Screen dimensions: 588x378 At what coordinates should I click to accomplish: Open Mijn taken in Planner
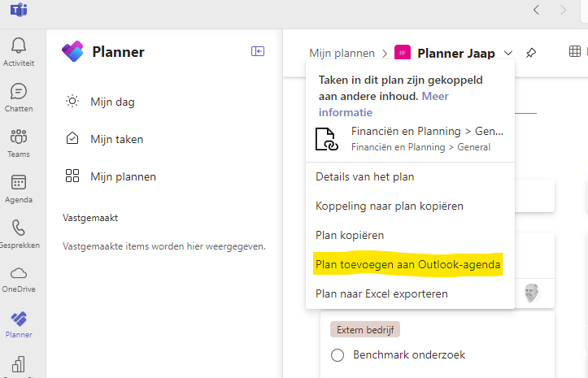tap(116, 139)
